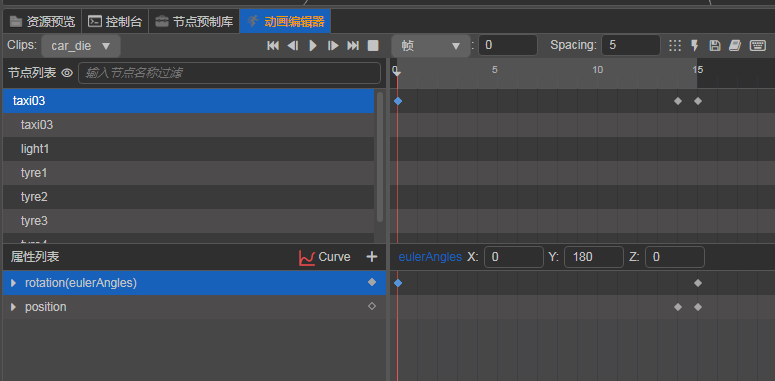Toggle node list visibility eye icon
Screen dimensions: 775x381
[67, 73]
